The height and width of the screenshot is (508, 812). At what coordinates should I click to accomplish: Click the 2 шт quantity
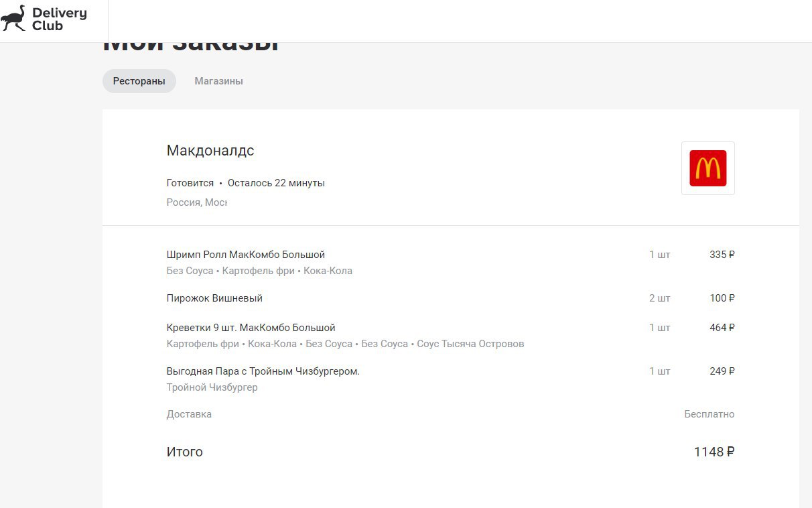coord(659,298)
